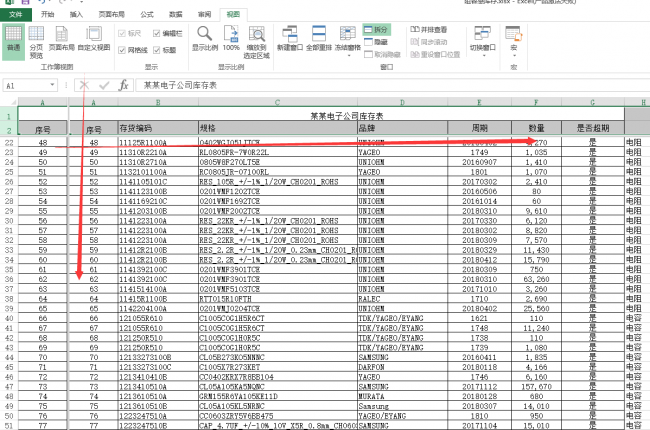Image resolution: width=650 pixels, height=430 pixels.
Task: Enable 并排查看 side-by-side view
Action: [x=429, y=29]
